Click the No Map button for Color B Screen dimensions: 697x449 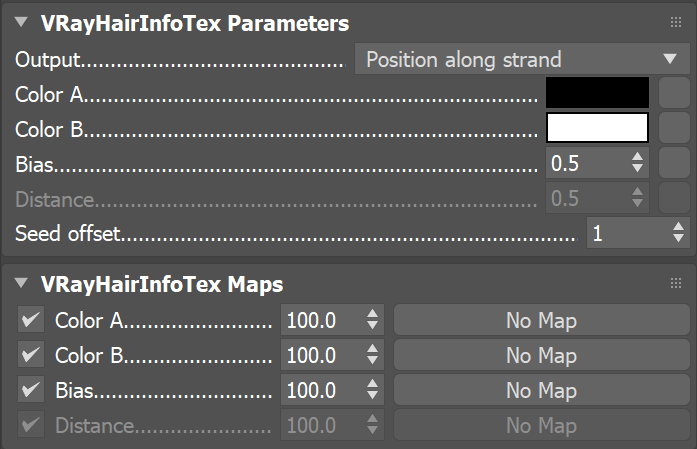542,355
